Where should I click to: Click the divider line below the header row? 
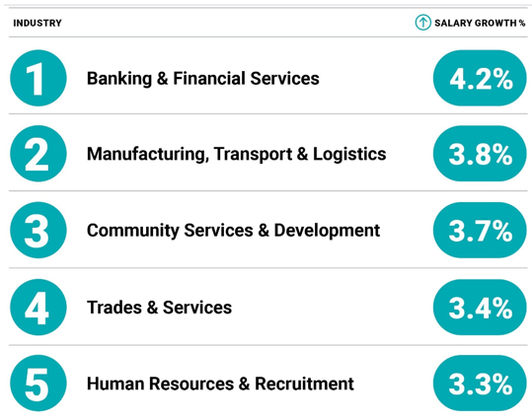(x=268, y=36)
